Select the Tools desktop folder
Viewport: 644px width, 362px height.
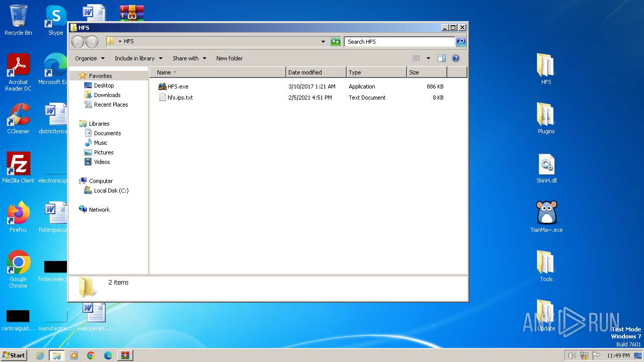(x=546, y=266)
